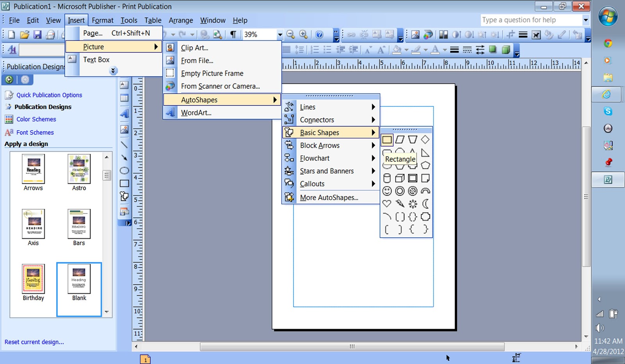Toggle the Shadow Style on the formatting toolbar
This screenshot has width=625, height=364.
click(493, 50)
